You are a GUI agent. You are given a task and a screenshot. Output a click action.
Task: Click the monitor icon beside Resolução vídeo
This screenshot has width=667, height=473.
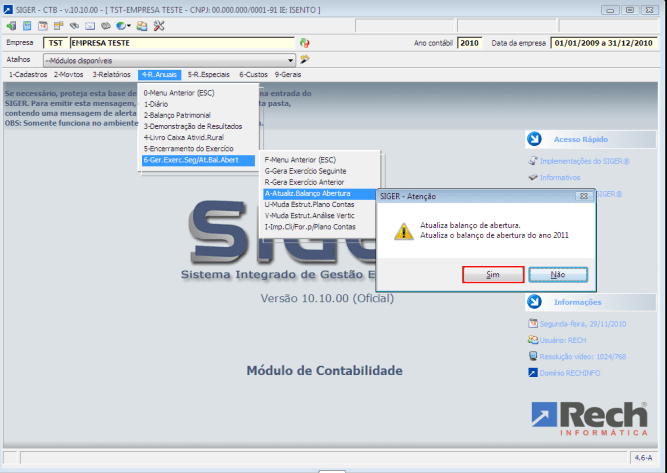coord(533,356)
